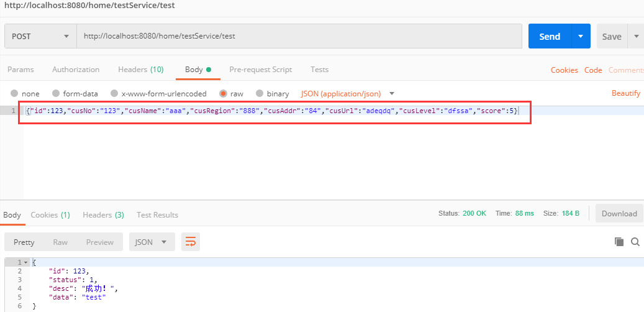Screen dimensions: 644x312
Task: Select the 'none' body type radio
Action: click(14, 93)
